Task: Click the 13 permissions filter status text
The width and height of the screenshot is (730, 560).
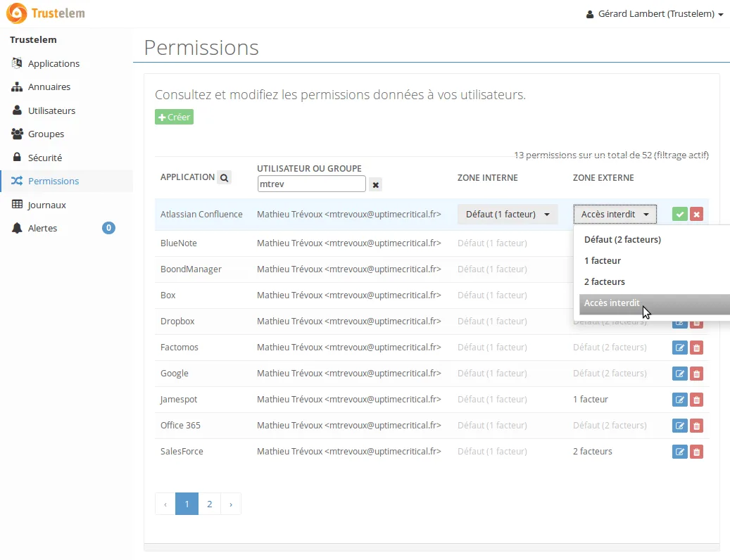Action: coord(611,155)
